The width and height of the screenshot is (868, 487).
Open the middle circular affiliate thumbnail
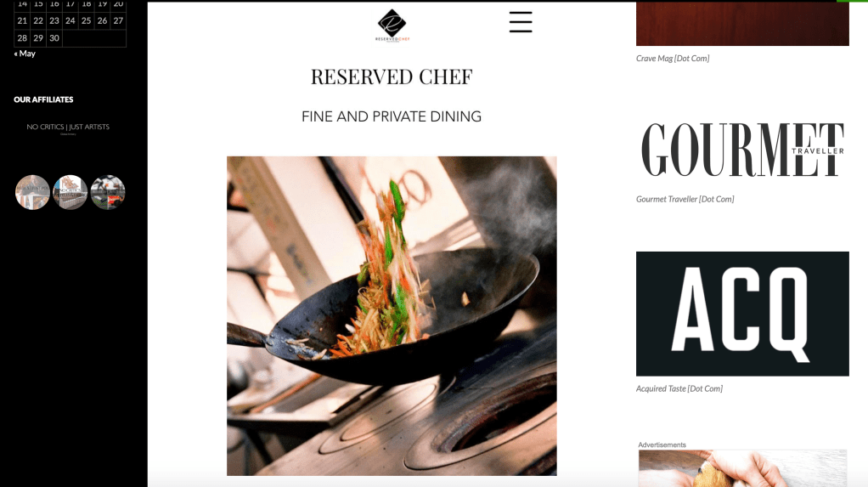pos(70,192)
